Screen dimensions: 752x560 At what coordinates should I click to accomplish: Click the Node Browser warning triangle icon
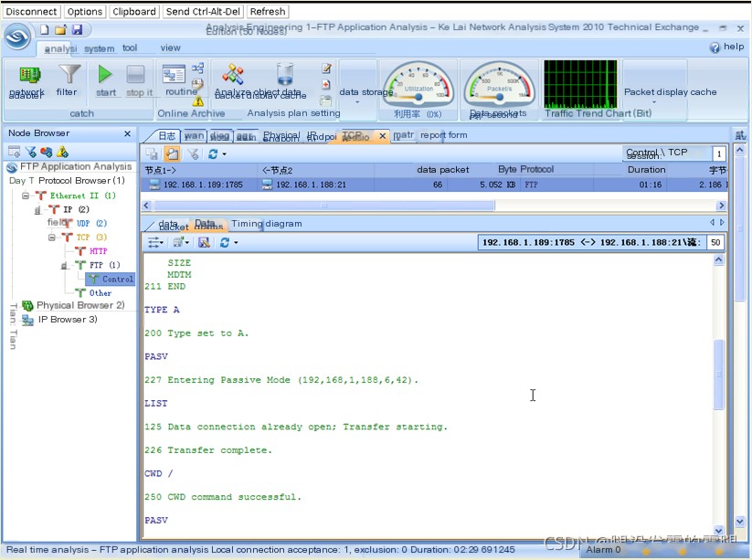coord(62,152)
